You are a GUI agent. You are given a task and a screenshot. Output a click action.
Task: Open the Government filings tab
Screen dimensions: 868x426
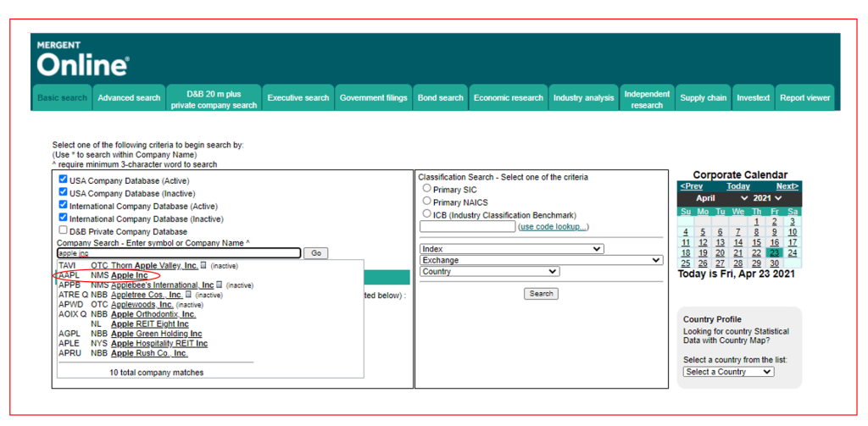[x=374, y=98]
